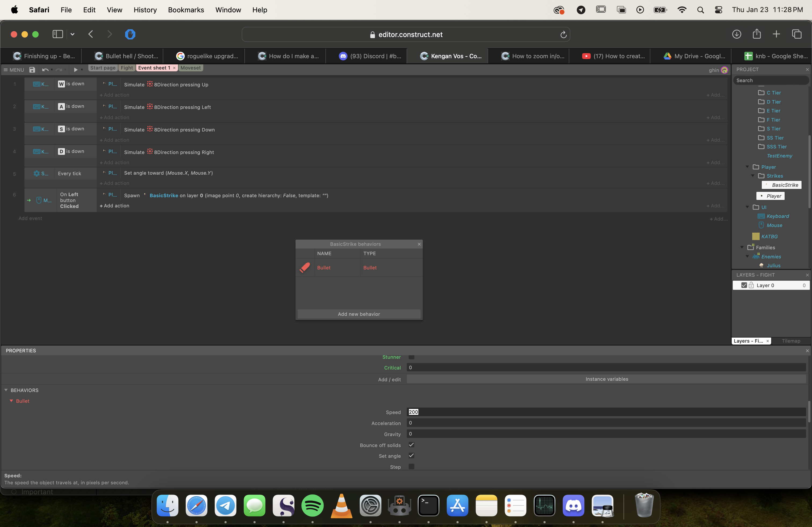This screenshot has width=812, height=527.
Task: Click the save project icon
Action: tap(32, 69)
